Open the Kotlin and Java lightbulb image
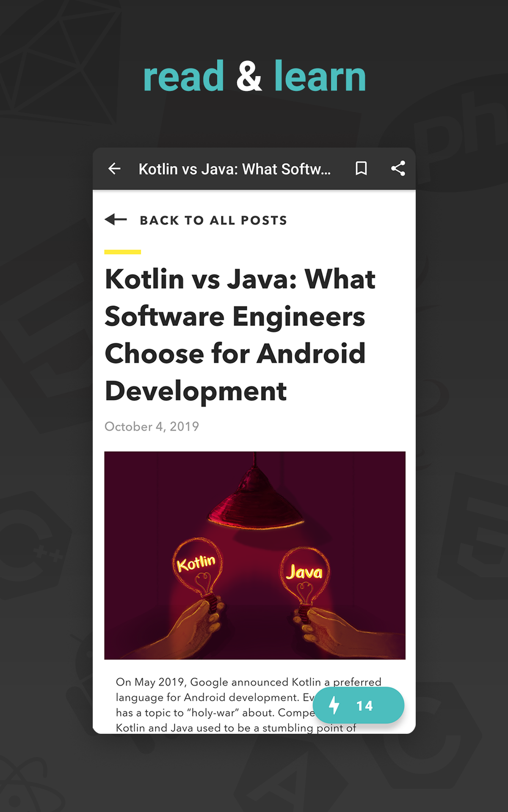 (x=255, y=555)
